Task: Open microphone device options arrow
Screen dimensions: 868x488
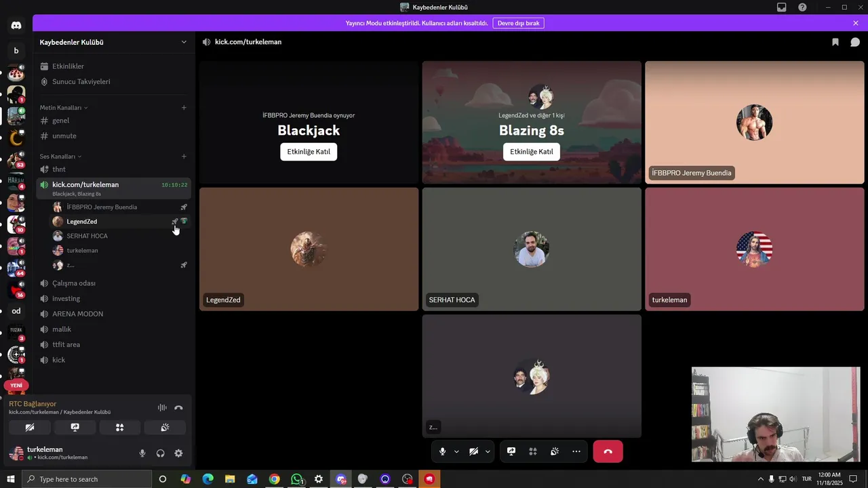Action: pos(456,451)
